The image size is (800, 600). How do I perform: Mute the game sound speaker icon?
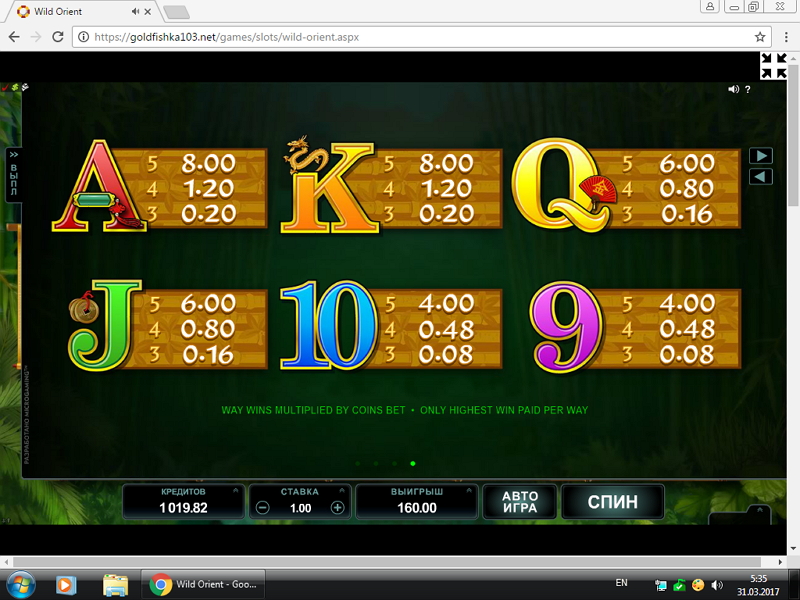point(733,89)
